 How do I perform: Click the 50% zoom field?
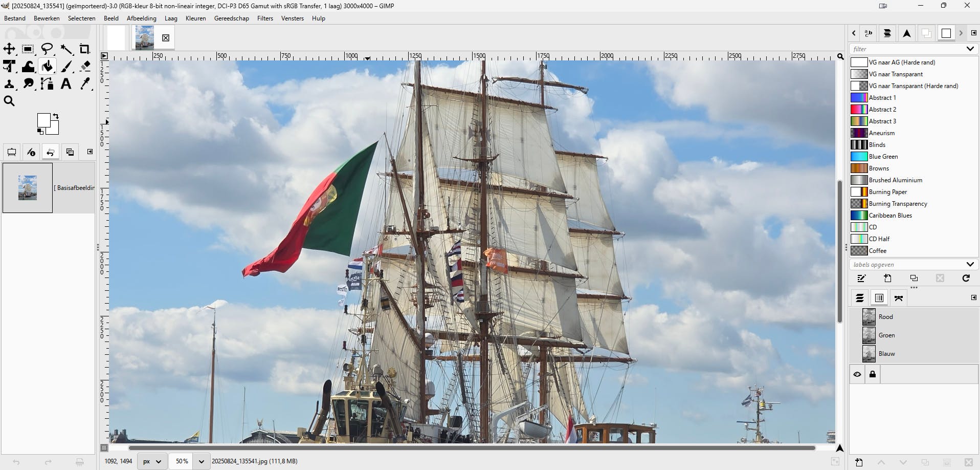[x=182, y=461]
